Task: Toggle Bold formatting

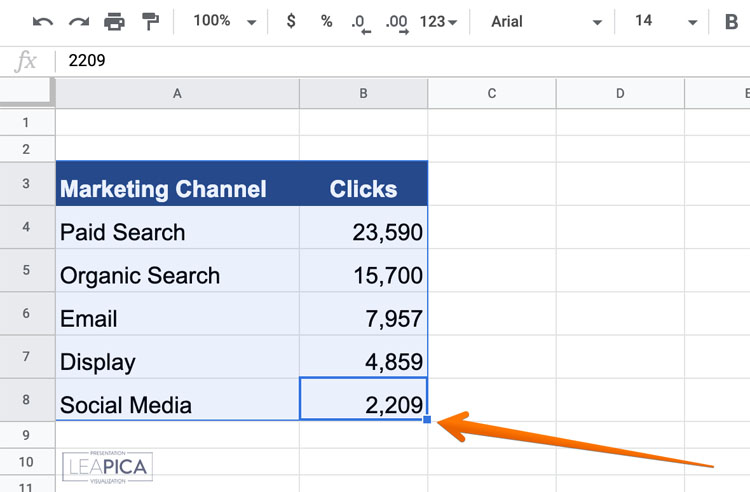Action: point(731,22)
